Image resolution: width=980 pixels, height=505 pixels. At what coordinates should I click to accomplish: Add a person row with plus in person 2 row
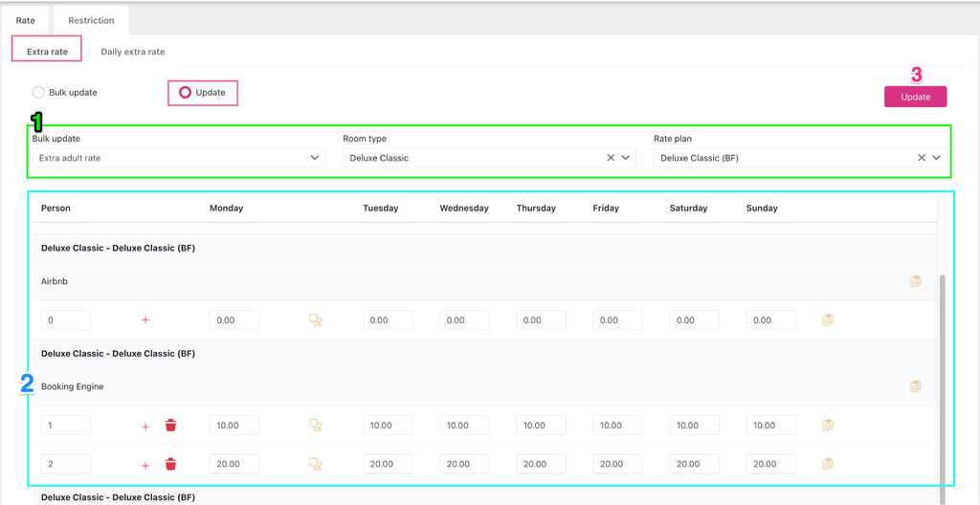coord(145,465)
